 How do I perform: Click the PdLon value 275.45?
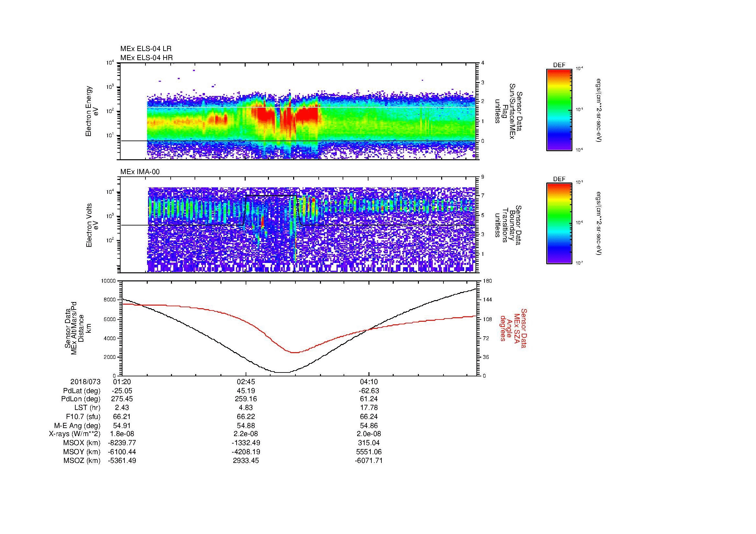coord(122,399)
